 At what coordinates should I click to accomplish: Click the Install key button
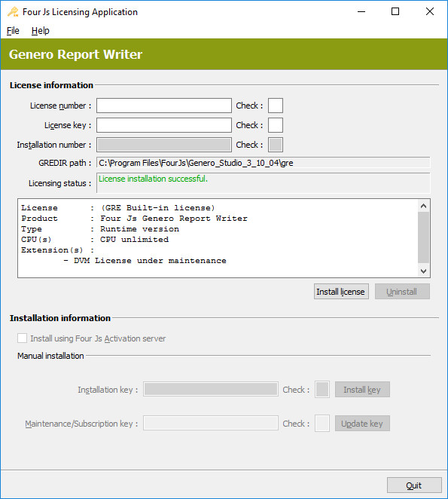point(362,390)
